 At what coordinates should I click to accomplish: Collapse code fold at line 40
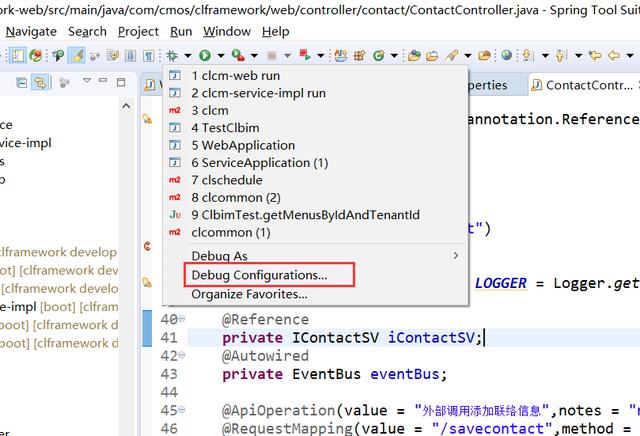(182, 318)
